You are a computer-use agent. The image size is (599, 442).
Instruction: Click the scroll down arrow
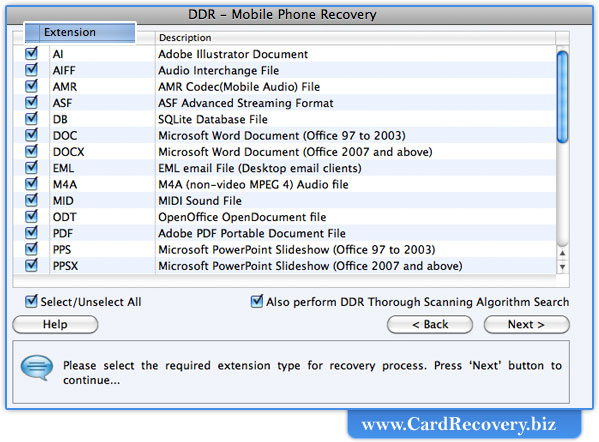562,267
